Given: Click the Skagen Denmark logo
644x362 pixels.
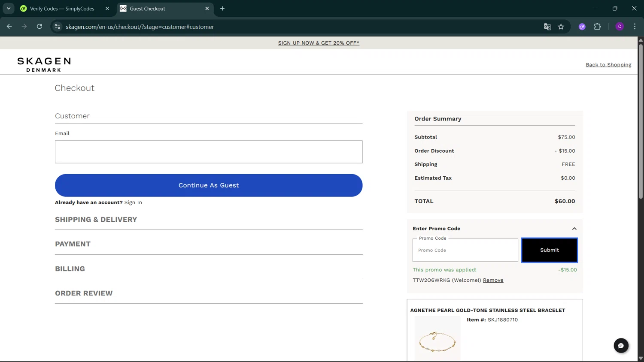Looking at the screenshot, I should [x=44, y=64].
